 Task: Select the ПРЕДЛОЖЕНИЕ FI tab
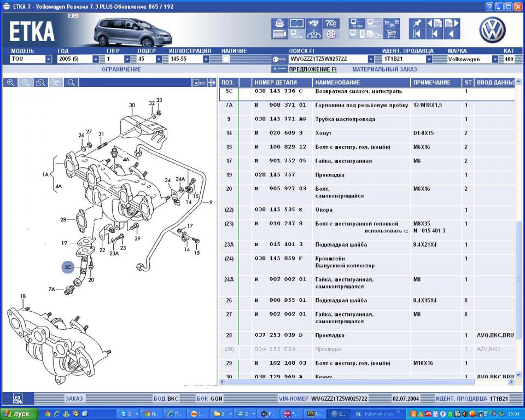click(x=313, y=69)
